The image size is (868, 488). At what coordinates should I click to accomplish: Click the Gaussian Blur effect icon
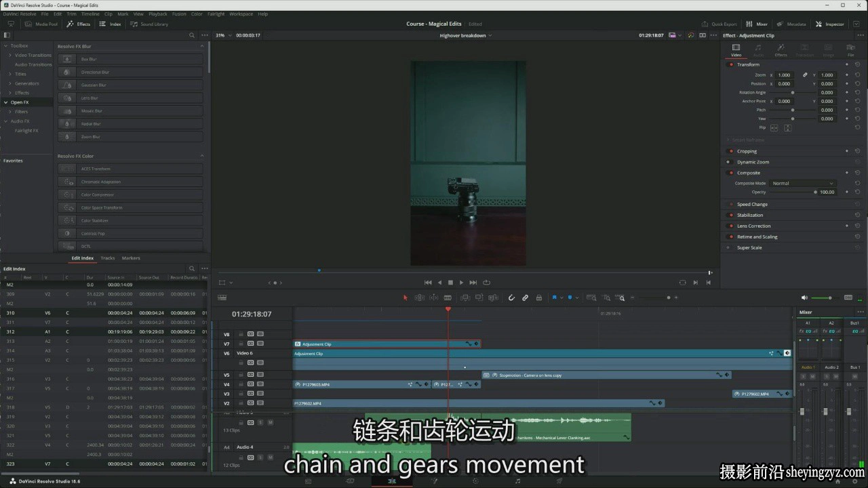point(66,85)
